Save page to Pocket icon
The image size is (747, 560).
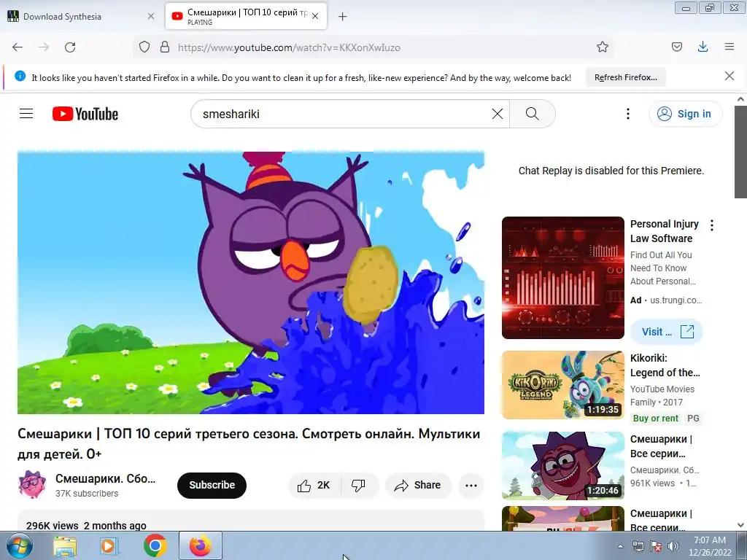[676, 47]
